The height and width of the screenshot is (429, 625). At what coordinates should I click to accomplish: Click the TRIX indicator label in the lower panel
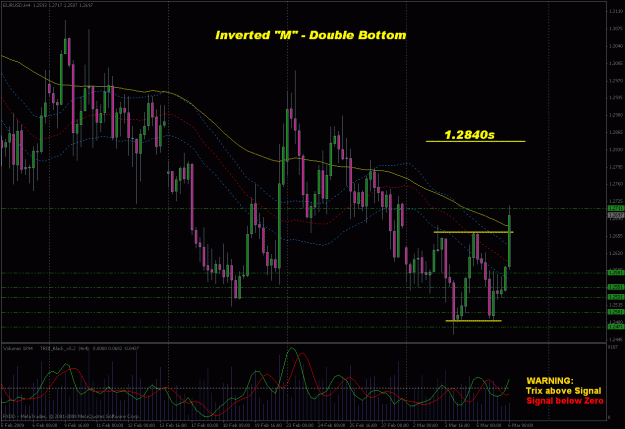(89, 348)
